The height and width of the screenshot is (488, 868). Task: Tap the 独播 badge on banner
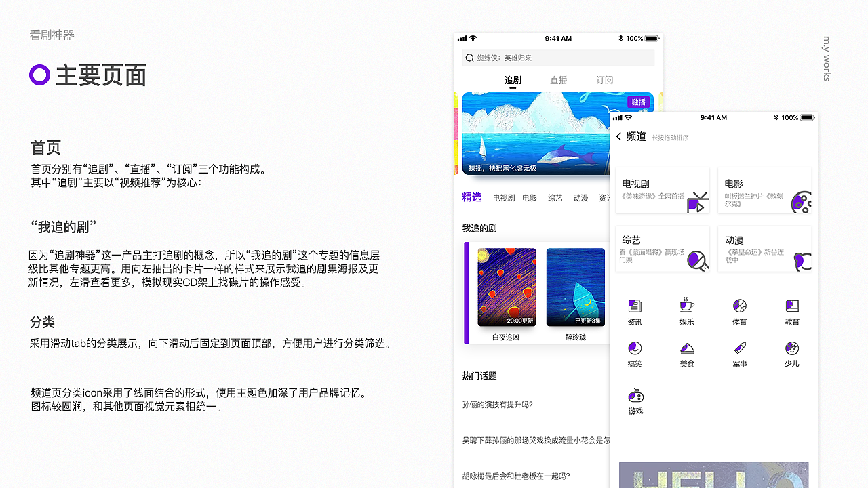(639, 102)
